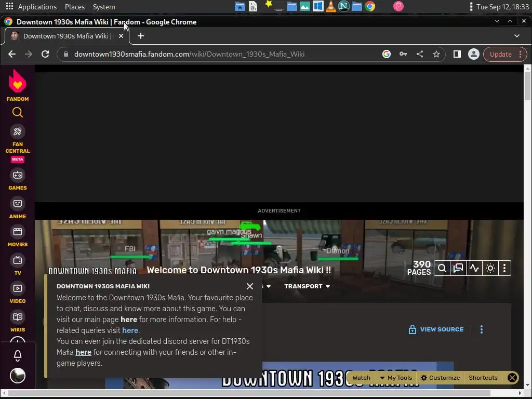Click the clock showing Tue Sep 12
Image resolution: width=532 pixels, height=399 pixels.
point(502,7)
